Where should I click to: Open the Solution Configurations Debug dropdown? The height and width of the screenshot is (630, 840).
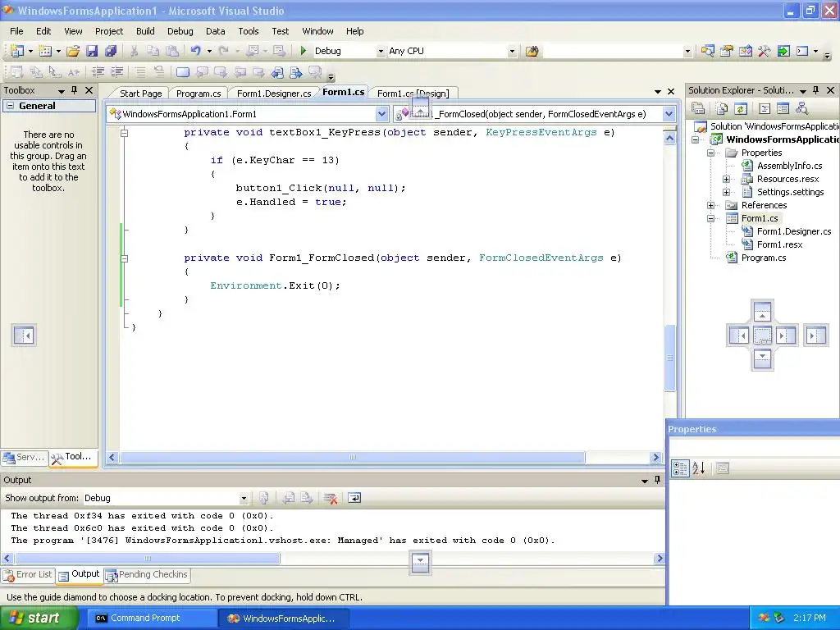tap(381, 52)
